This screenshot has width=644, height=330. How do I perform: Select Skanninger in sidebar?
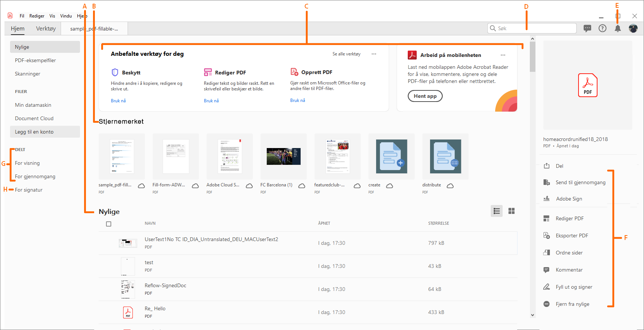[x=28, y=74]
